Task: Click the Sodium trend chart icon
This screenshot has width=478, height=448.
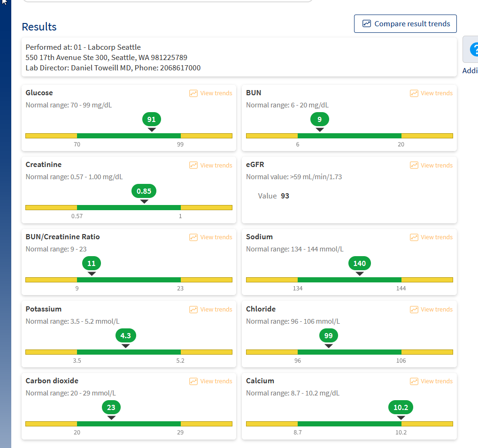Action: pyautogui.click(x=414, y=237)
